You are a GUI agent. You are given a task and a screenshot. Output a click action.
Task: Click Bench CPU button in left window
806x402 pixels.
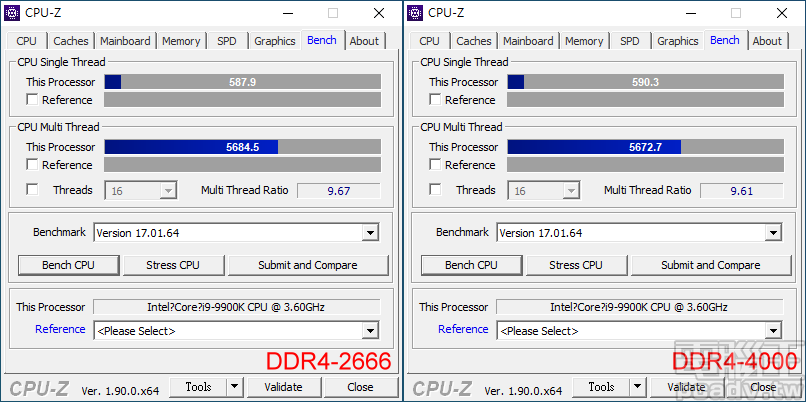(x=68, y=265)
